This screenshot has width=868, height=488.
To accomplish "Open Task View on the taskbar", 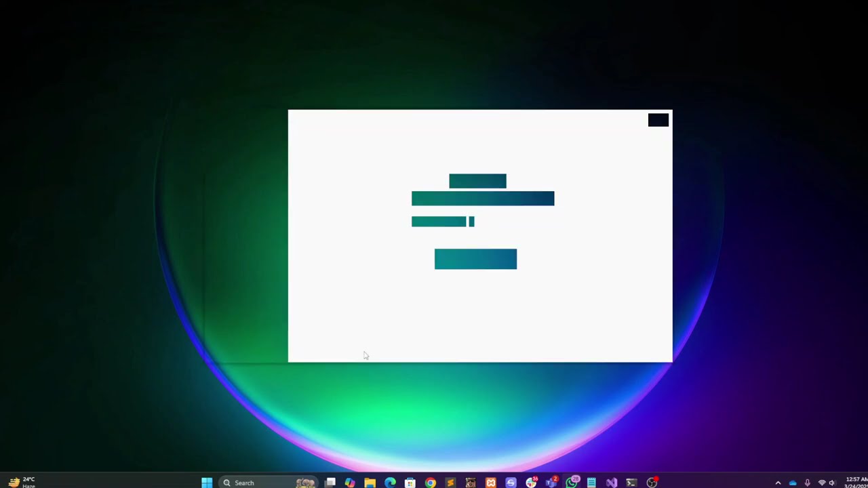I will pyautogui.click(x=330, y=483).
